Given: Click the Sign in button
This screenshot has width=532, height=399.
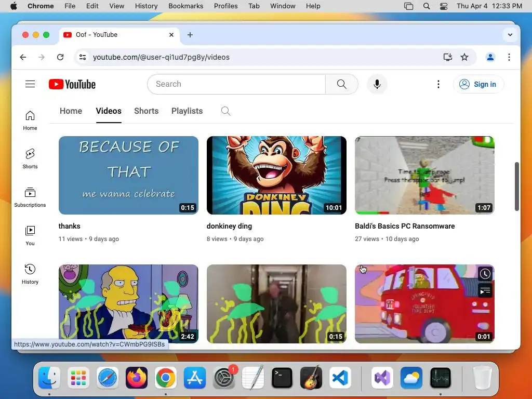Looking at the screenshot, I should pyautogui.click(x=478, y=84).
